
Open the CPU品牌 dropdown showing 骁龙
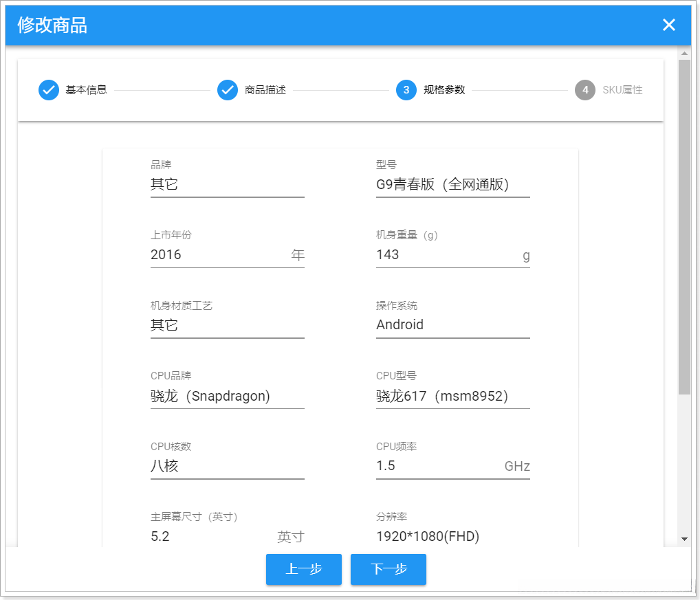[x=227, y=396]
